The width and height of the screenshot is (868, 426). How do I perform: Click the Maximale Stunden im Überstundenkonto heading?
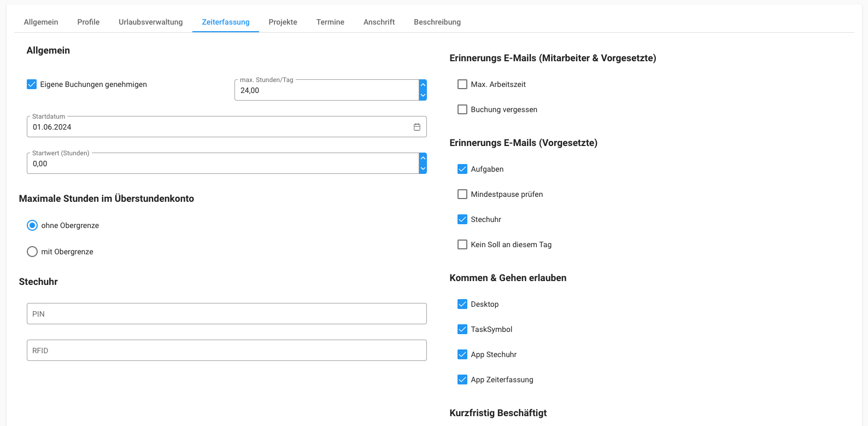point(107,199)
